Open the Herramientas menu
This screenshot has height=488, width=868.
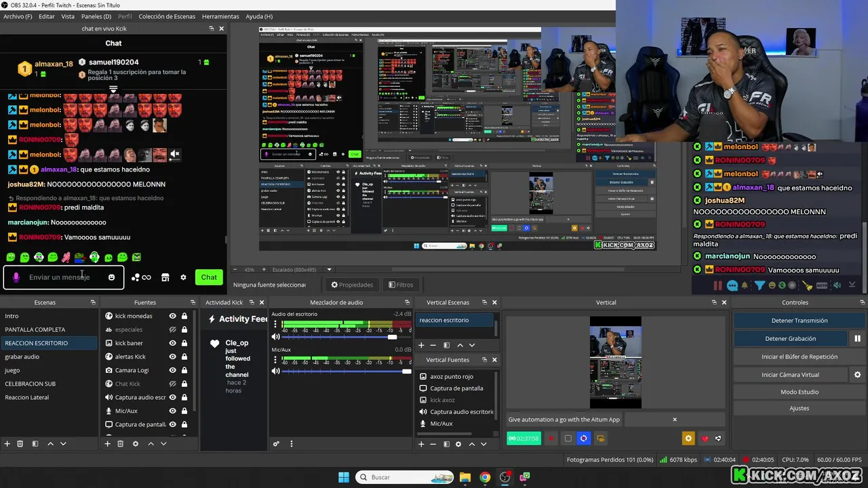coord(220,16)
